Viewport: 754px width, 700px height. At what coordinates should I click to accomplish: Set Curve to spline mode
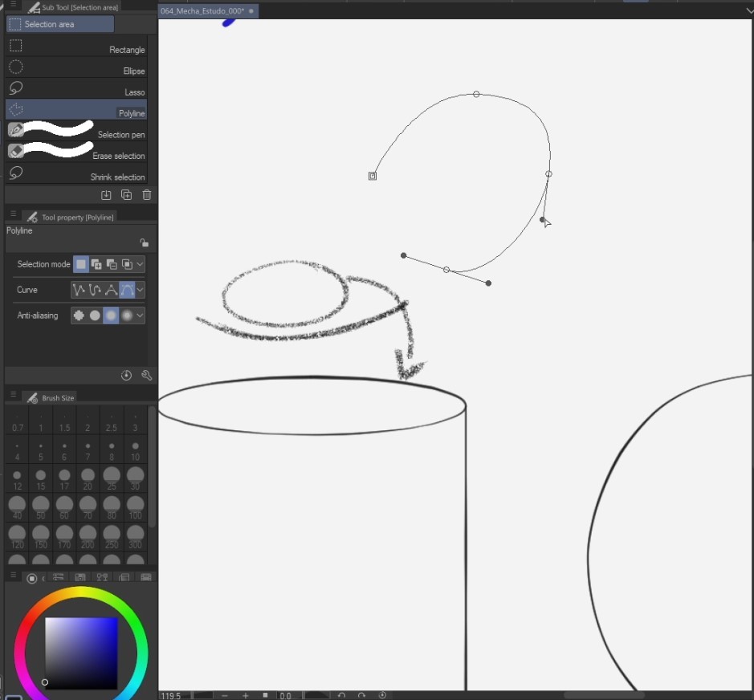click(x=95, y=290)
